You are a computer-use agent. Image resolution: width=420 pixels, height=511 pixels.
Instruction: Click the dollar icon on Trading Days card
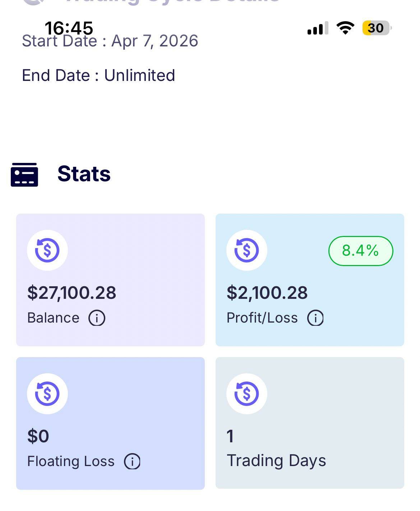tap(247, 393)
